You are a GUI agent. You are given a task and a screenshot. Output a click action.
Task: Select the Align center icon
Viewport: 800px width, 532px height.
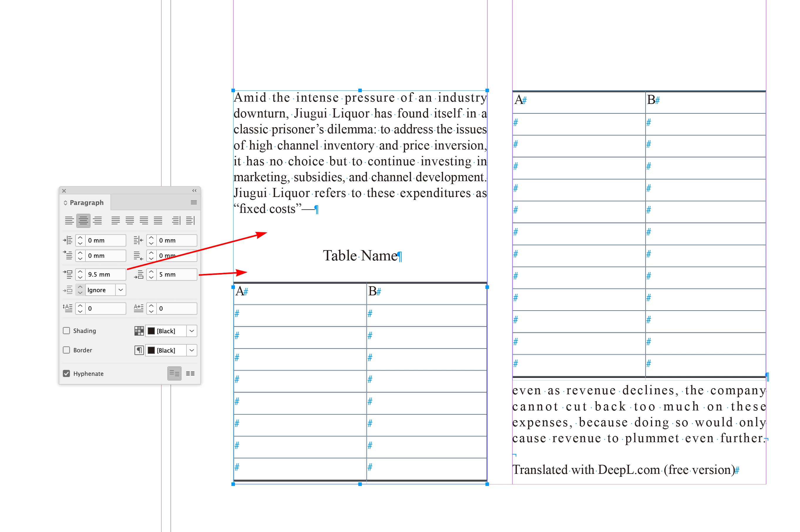83,220
